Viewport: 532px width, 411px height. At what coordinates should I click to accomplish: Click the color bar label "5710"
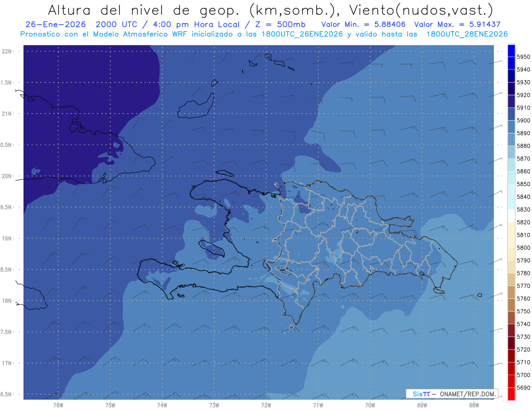tap(524, 362)
